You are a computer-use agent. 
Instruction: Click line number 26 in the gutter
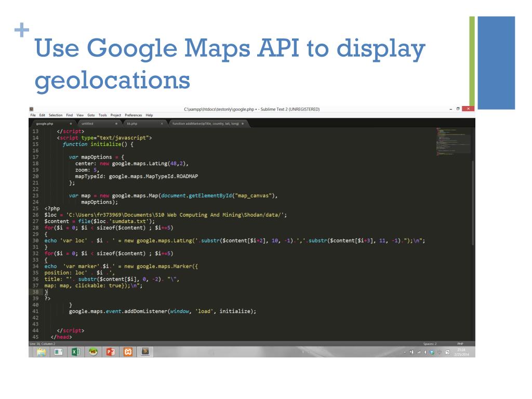[35, 215]
